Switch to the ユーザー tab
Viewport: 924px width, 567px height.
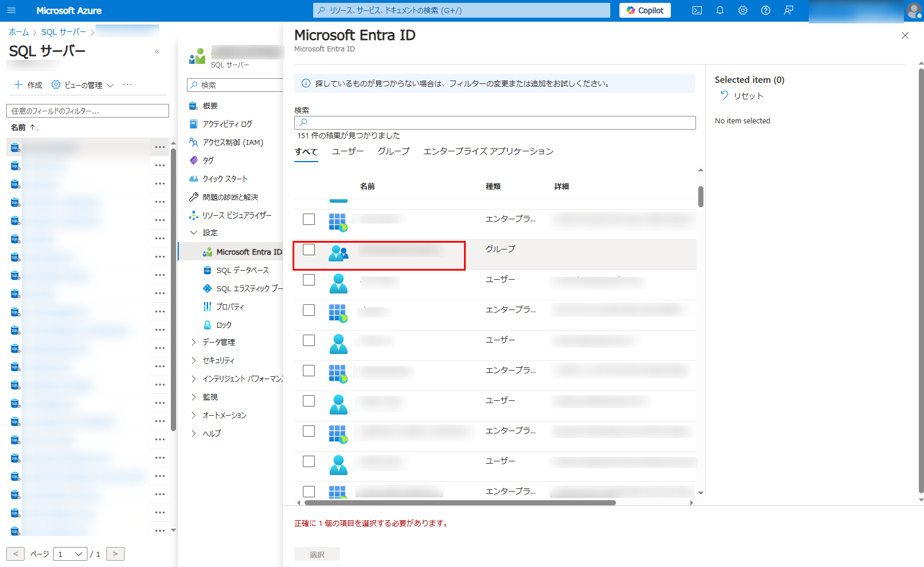coord(347,151)
